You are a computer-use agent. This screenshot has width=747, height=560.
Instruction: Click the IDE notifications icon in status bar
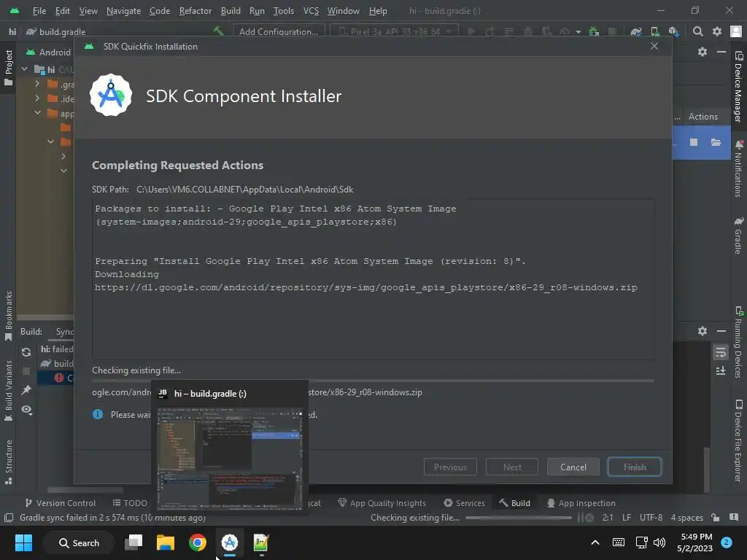click(734, 518)
